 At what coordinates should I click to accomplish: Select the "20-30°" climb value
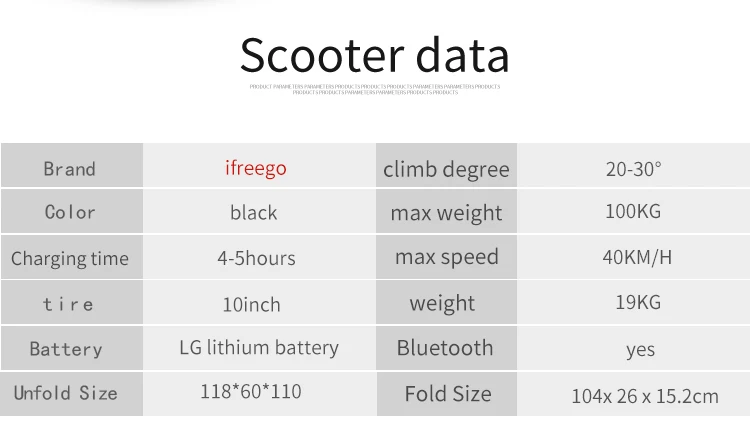click(x=633, y=168)
